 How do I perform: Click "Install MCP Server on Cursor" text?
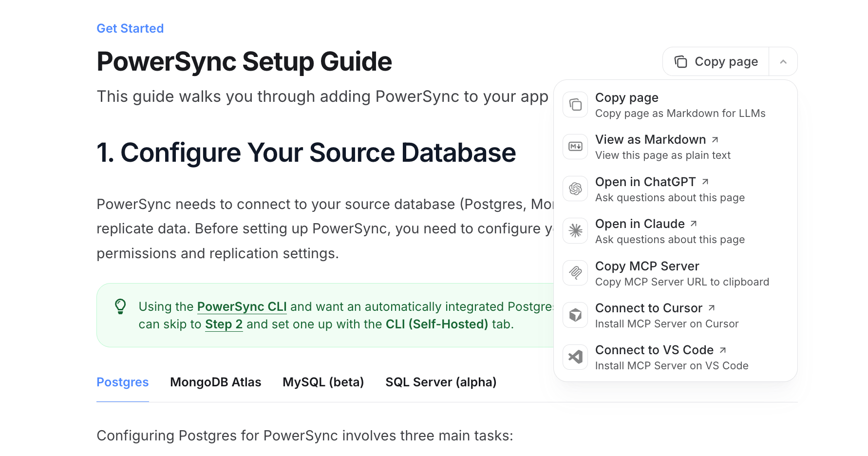point(667,324)
